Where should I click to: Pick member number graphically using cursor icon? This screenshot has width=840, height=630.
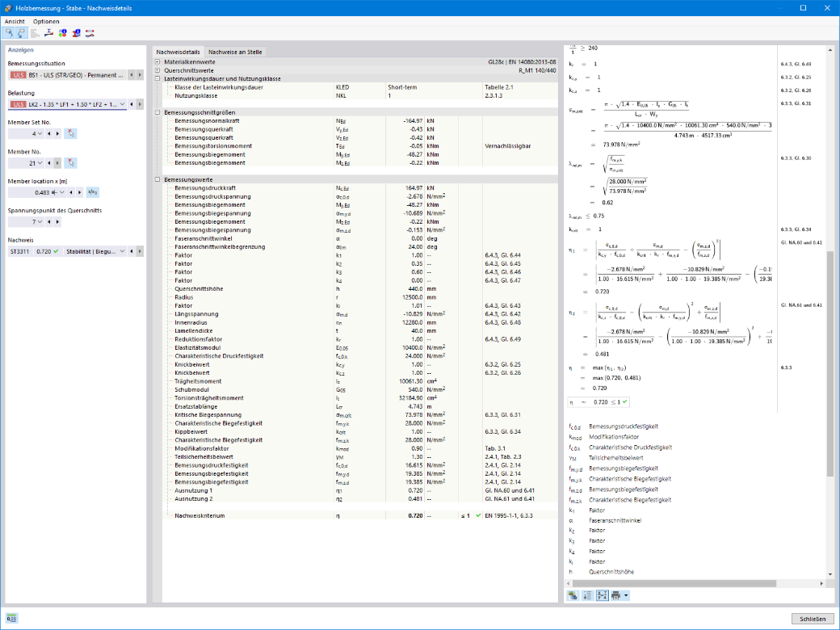(x=70, y=163)
